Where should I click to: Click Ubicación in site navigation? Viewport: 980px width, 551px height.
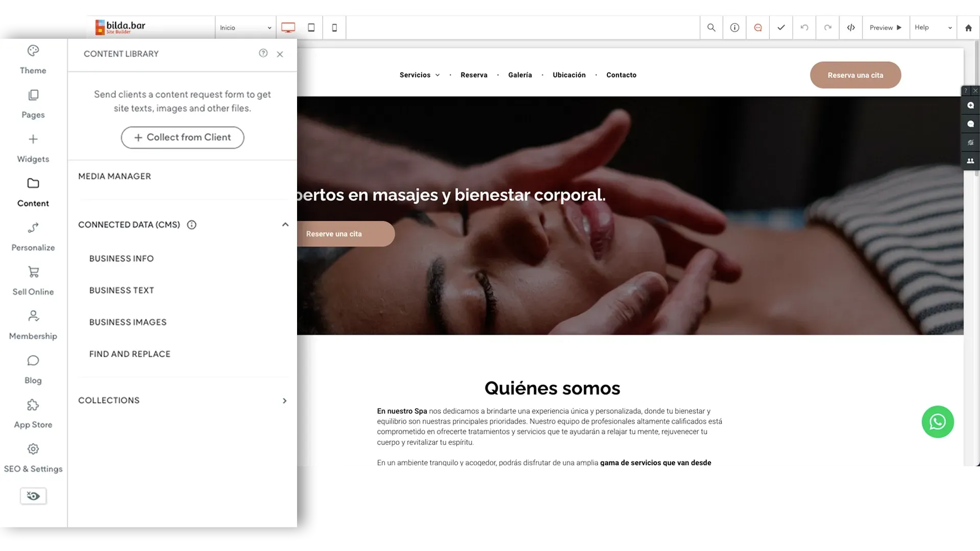click(569, 75)
